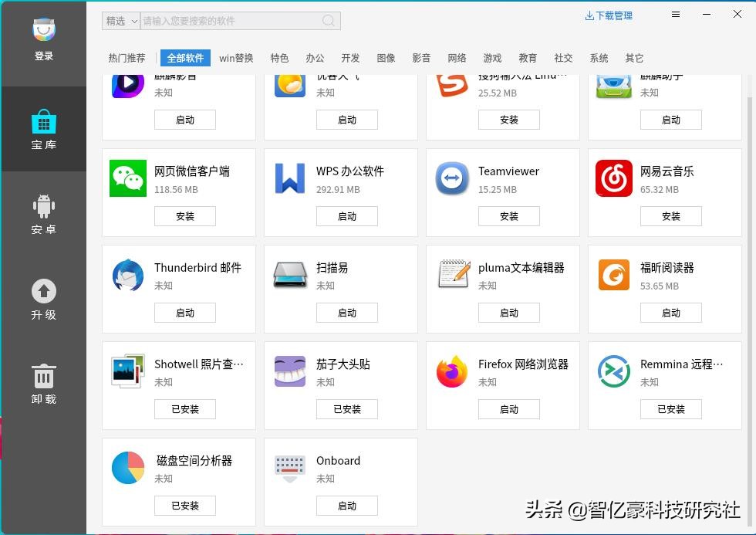Select the WPS 办公软件 app icon
756x535 pixels.
point(289,178)
